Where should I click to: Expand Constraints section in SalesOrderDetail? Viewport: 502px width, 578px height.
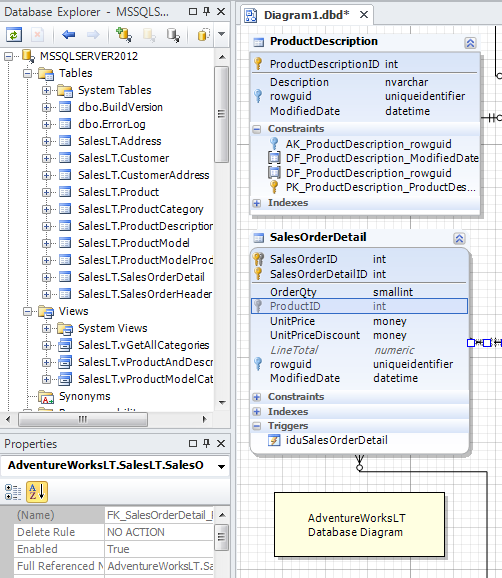pyautogui.click(x=257, y=397)
